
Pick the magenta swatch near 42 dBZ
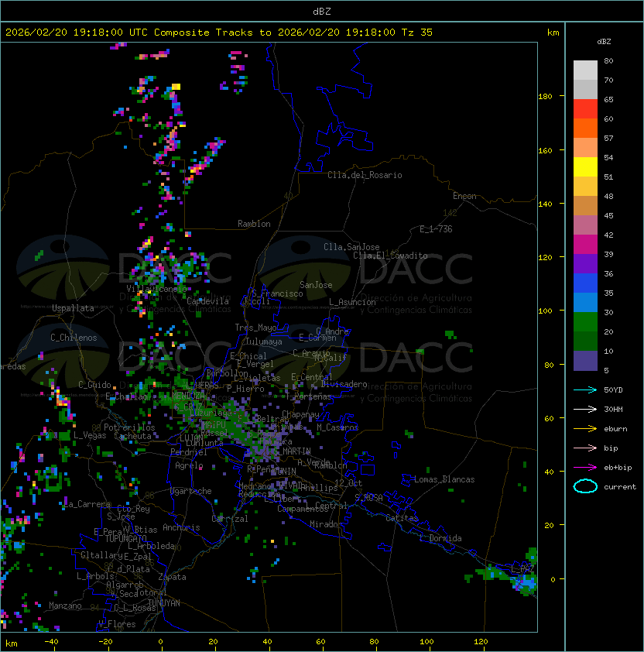tap(585, 245)
